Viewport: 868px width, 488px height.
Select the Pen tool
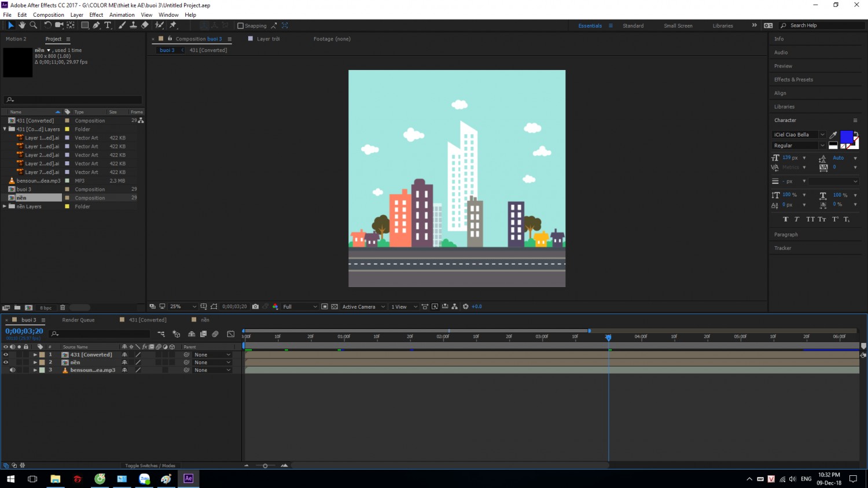tap(96, 25)
